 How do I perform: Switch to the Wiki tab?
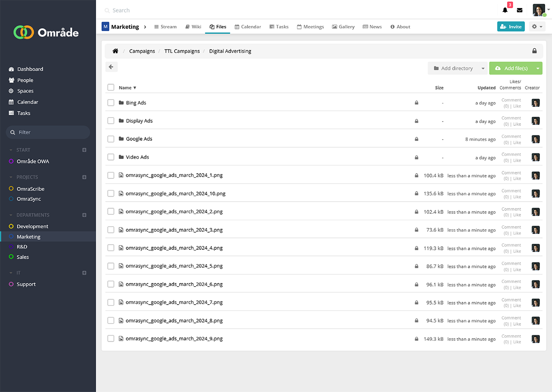[193, 27]
